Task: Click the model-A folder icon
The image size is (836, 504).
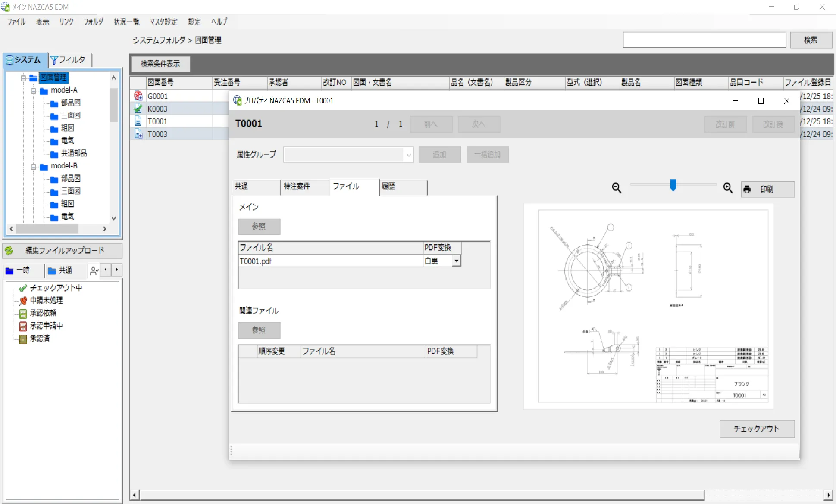Action: click(x=44, y=90)
